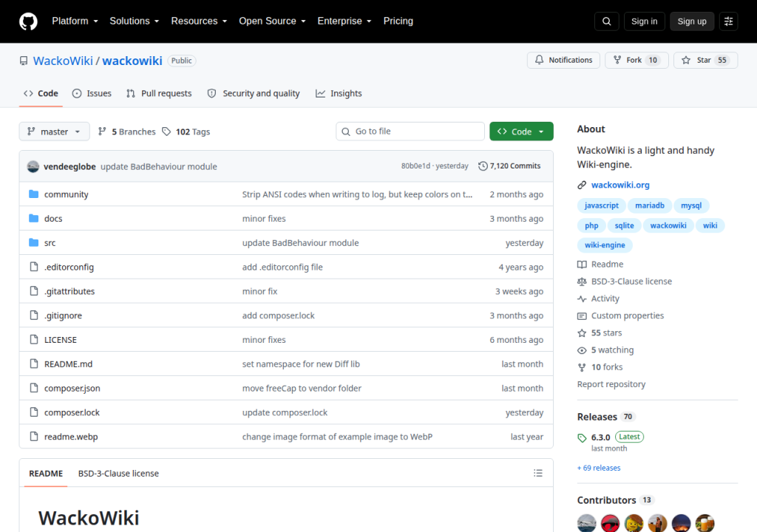The width and height of the screenshot is (757, 532).
Task: Click Report repository link
Action: coord(611,384)
